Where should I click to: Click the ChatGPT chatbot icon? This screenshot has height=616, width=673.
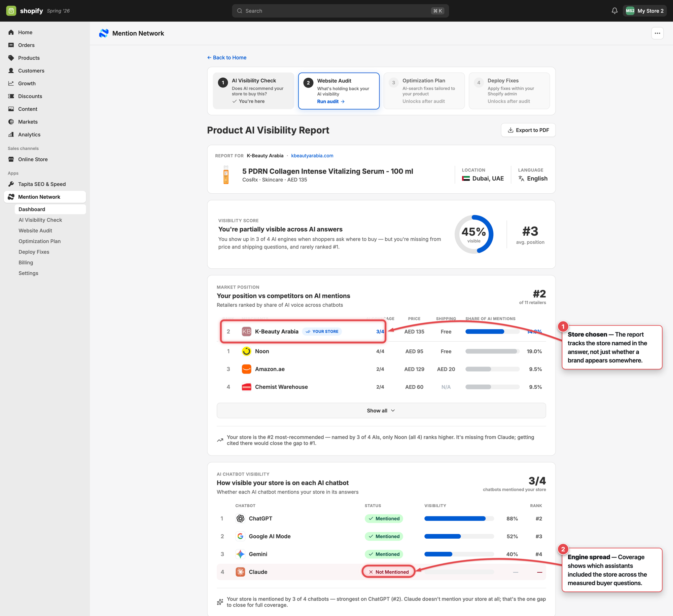point(240,518)
